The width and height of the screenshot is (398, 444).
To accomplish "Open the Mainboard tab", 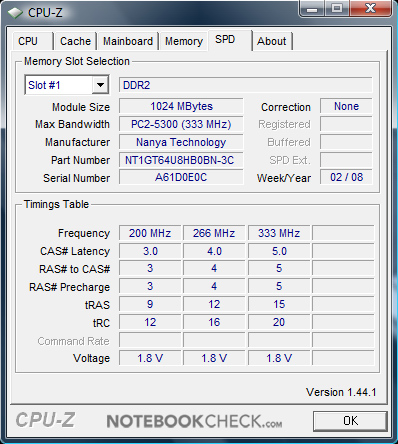I will tap(128, 41).
